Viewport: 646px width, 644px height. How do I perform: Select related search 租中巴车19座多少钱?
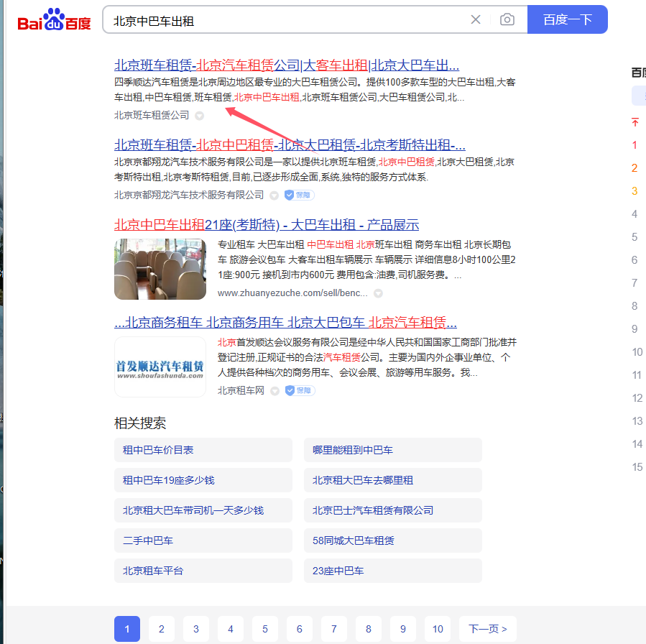(203, 480)
